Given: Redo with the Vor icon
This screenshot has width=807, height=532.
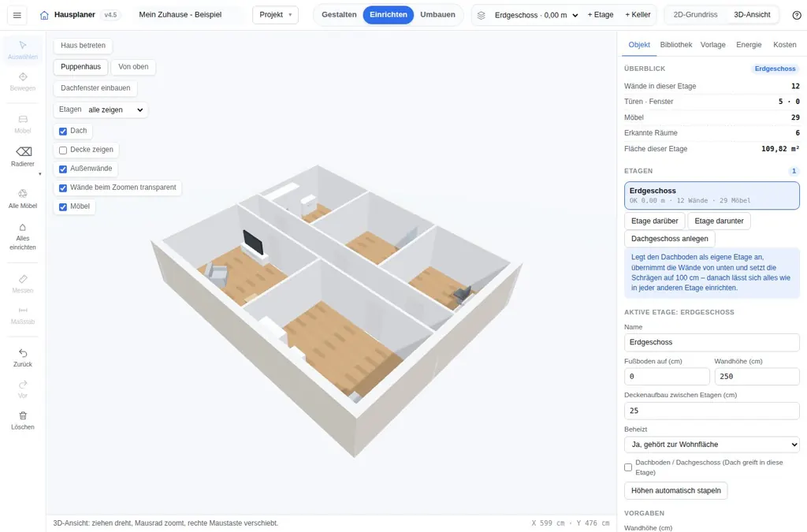Looking at the screenshot, I should [x=23, y=389].
